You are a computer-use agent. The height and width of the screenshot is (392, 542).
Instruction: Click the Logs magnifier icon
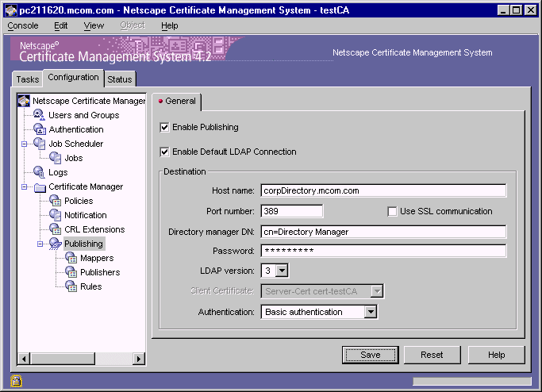[39, 172]
